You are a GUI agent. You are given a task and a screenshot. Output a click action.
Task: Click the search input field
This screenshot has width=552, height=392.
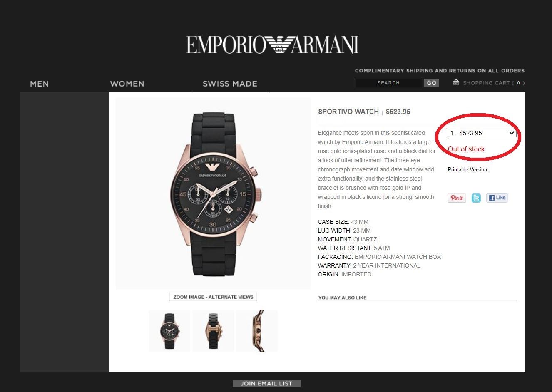click(x=388, y=83)
